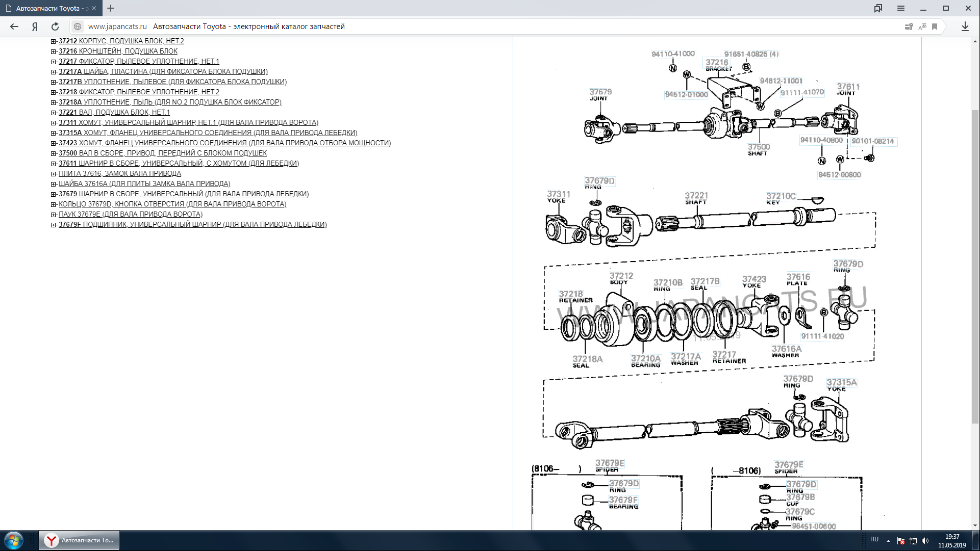
Task: Expand the 37217 ФИКСАТОР row
Action: [x=54, y=62]
